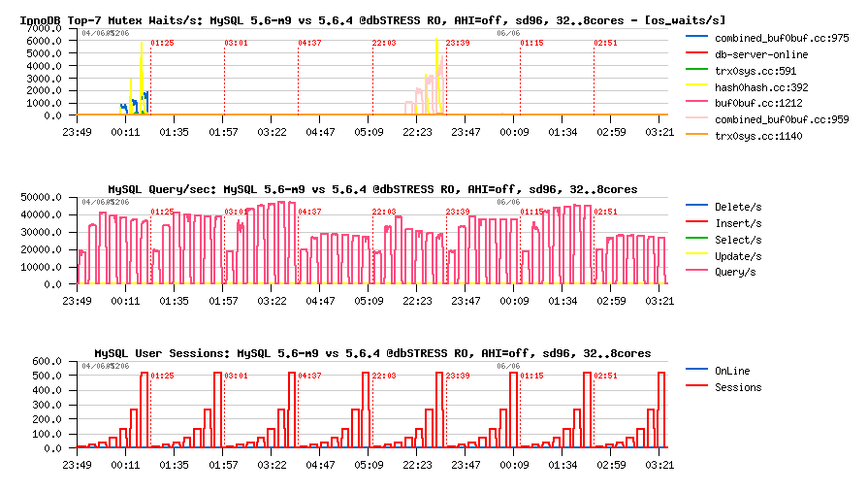This screenshot has width=868, height=492.
Task: Click the 01:25 marker in Query/sec chart
Action: click(x=162, y=212)
